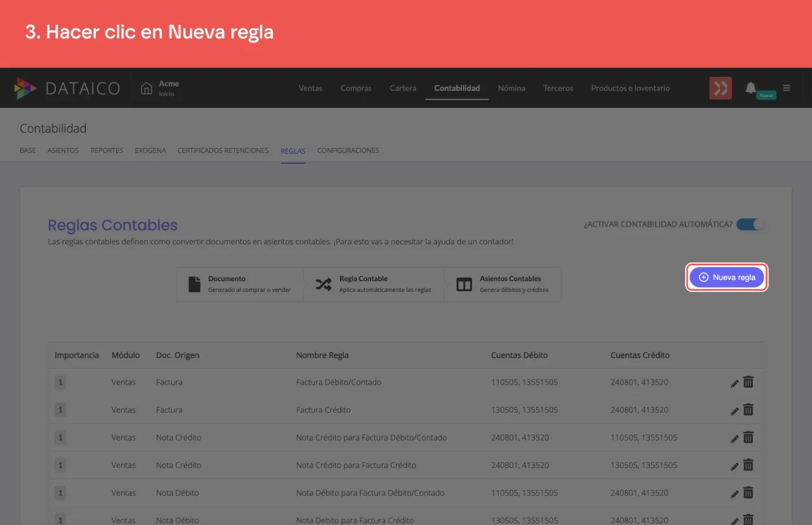Edit the Factura Crédito rule pencil
The image size is (812, 525).
735,411
